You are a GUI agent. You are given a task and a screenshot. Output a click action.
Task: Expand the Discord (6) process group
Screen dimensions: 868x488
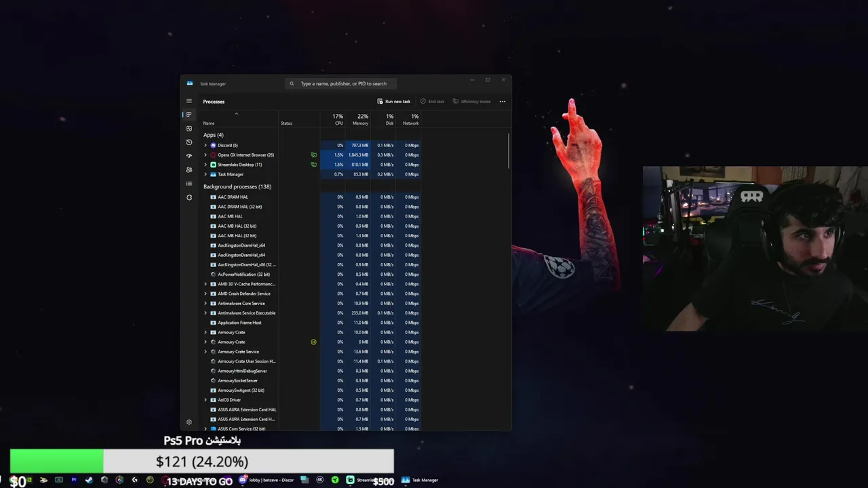(205, 146)
